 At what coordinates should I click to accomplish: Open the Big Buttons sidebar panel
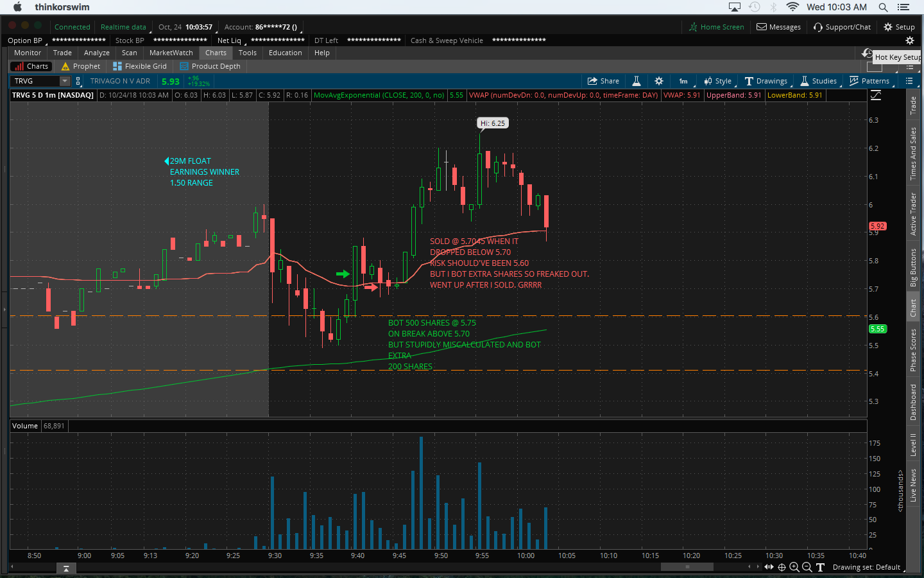point(913,267)
